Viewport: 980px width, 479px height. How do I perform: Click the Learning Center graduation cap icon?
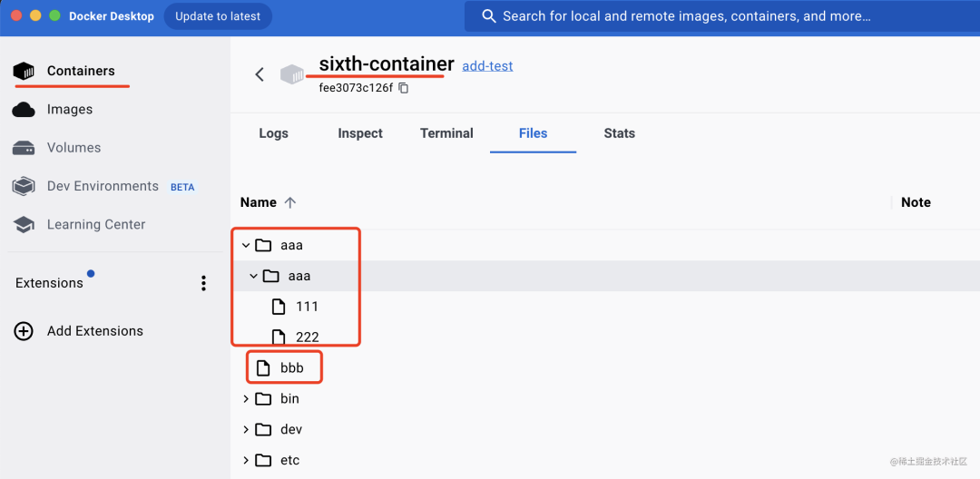(x=24, y=224)
